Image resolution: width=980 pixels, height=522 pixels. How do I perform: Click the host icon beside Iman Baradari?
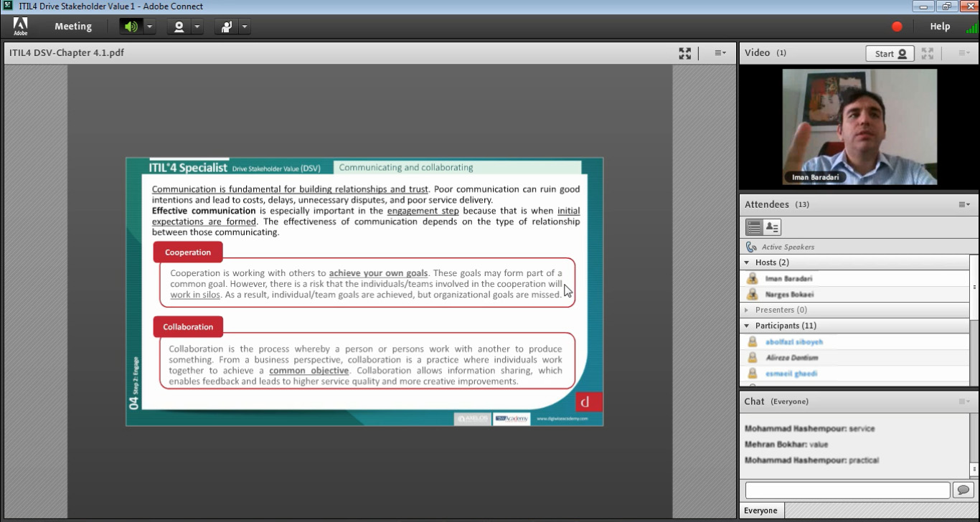752,278
